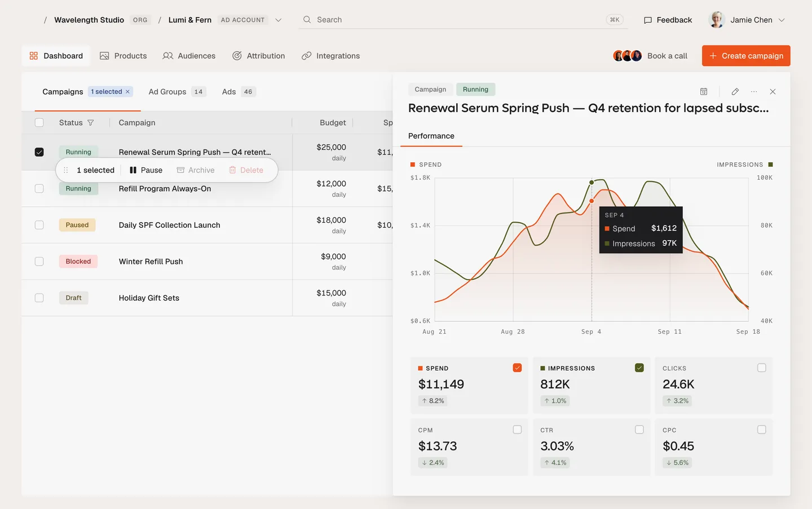This screenshot has height=509, width=812.
Task: Click the pencil edit icon
Action: pyautogui.click(x=735, y=91)
